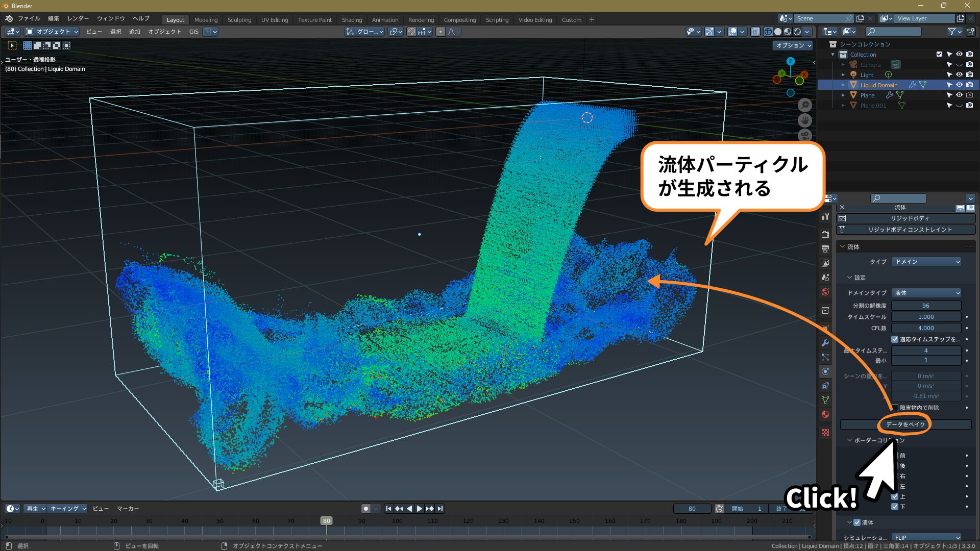This screenshot has height=551, width=980.
Task: Switch to rendered viewport shading icon
Action: (798, 32)
